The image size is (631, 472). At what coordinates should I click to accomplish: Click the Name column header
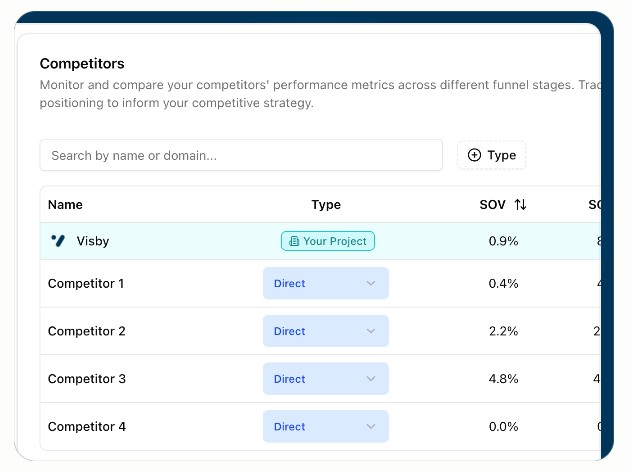click(x=65, y=205)
